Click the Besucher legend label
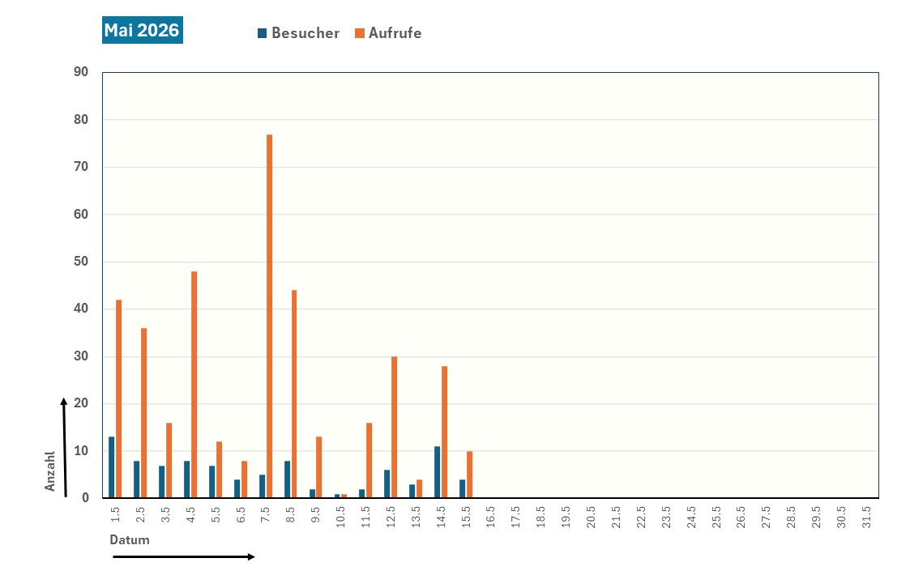This screenshot has width=910, height=588. click(305, 33)
